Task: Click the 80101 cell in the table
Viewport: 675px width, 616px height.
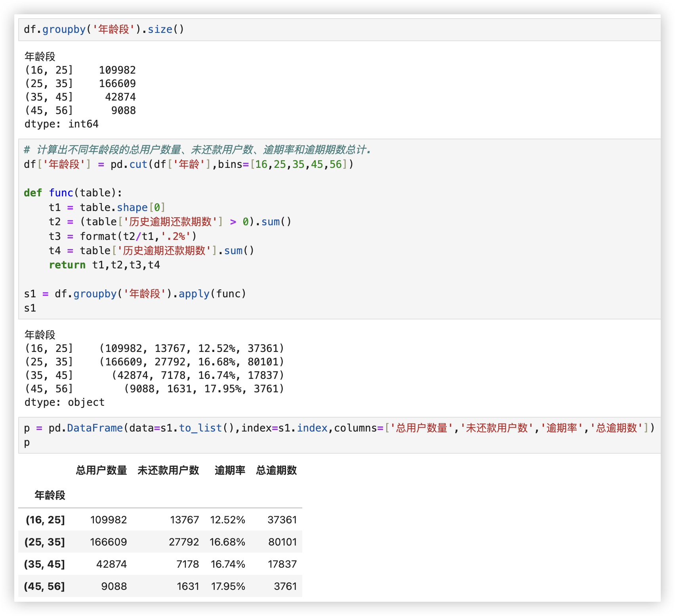Action: click(x=282, y=542)
